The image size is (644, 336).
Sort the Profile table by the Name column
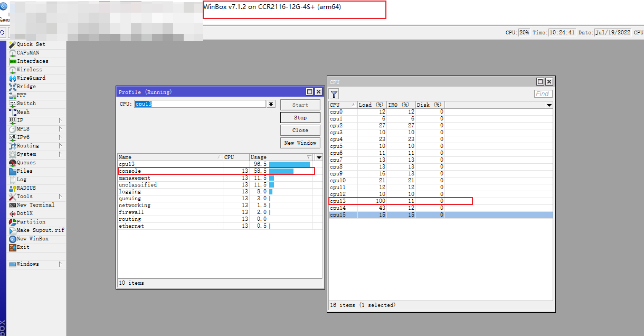pyautogui.click(x=170, y=157)
